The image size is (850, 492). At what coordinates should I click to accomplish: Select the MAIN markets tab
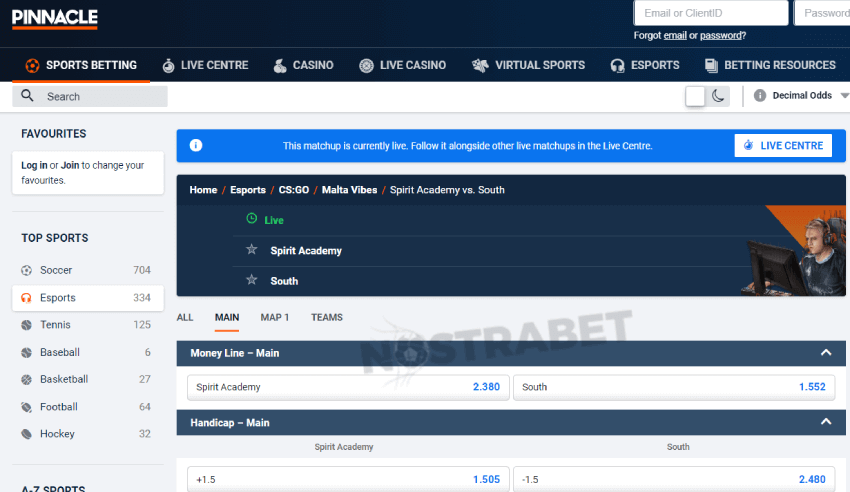coord(227,318)
